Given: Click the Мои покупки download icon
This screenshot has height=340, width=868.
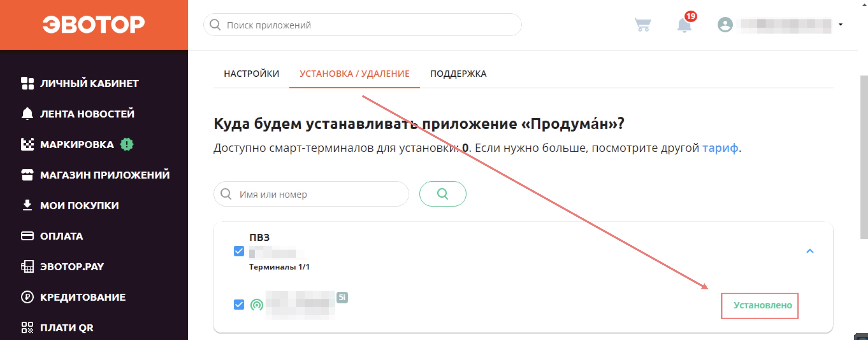Looking at the screenshot, I should tap(27, 205).
